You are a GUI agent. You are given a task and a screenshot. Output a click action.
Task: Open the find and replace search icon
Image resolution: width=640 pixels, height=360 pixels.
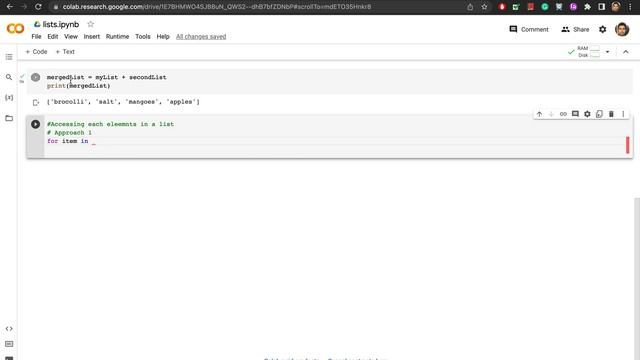pyautogui.click(x=9, y=77)
